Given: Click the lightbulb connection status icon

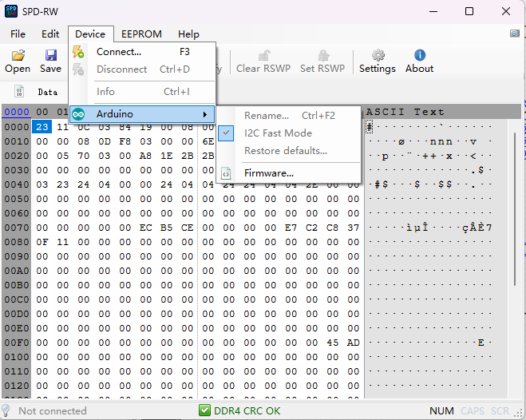Looking at the screenshot, I should pos(6,411).
